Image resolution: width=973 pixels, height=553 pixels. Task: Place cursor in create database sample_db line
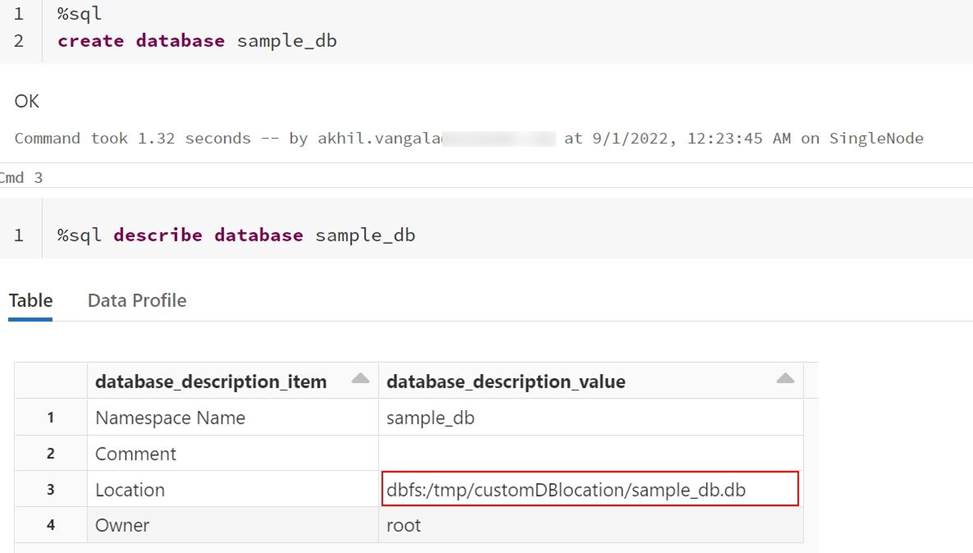[197, 41]
